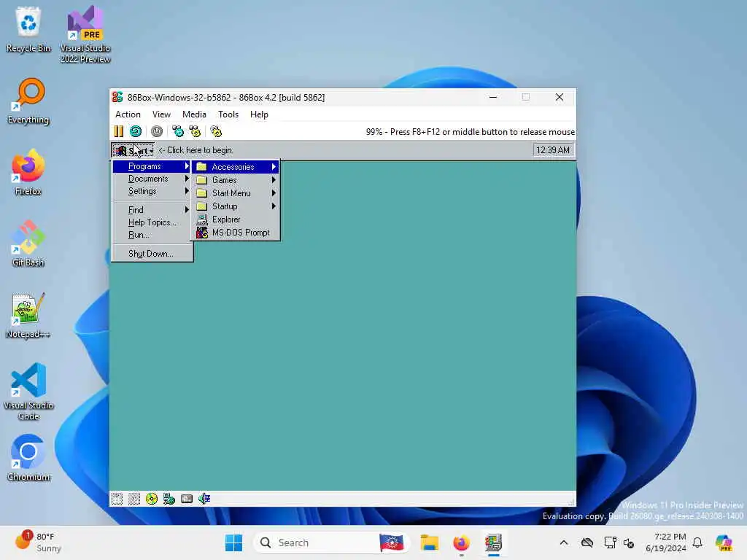Expand Games program folder
Viewport: 747px width, 560px height.
click(x=236, y=180)
